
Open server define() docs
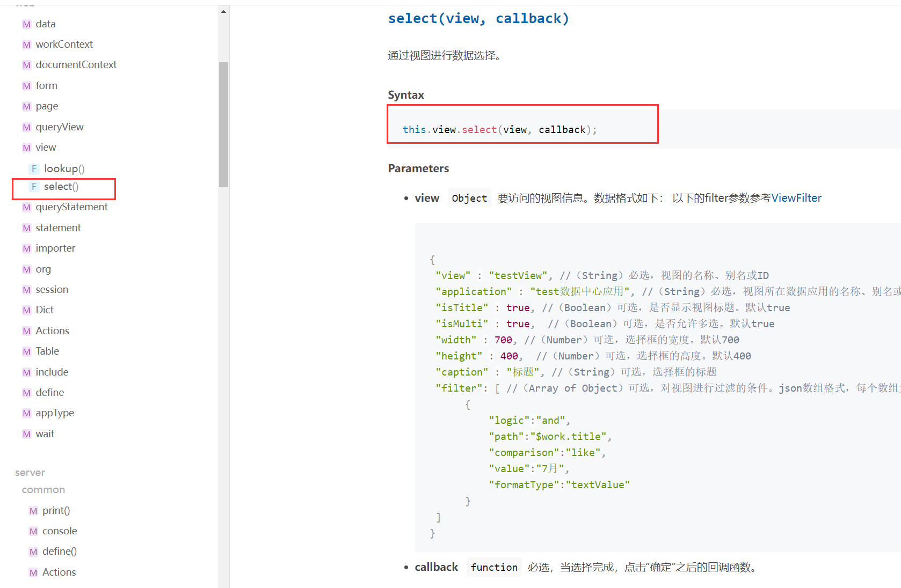coord(60,552)
